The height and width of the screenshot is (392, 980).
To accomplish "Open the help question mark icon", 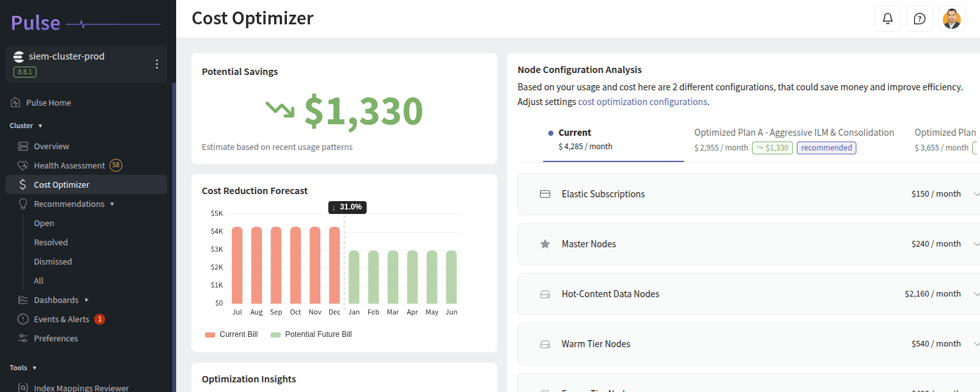I will click(x=920, y=18).
